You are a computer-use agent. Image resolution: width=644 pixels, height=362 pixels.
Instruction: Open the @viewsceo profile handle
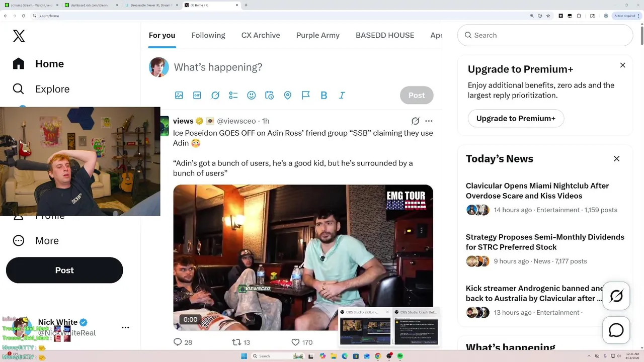pyautogui.click(x=236, y=121)
